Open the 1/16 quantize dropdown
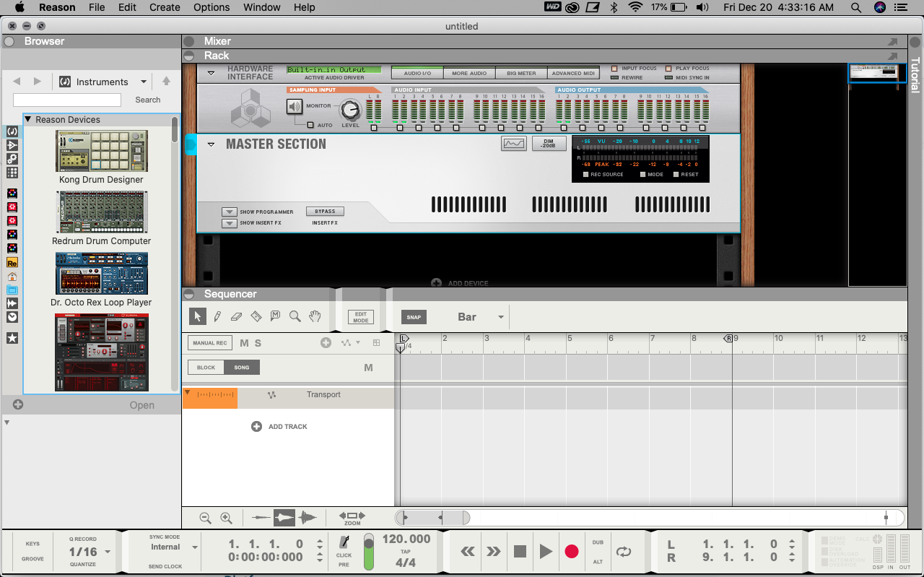Viewport: 924px width, 577px height. pos(108,552)
